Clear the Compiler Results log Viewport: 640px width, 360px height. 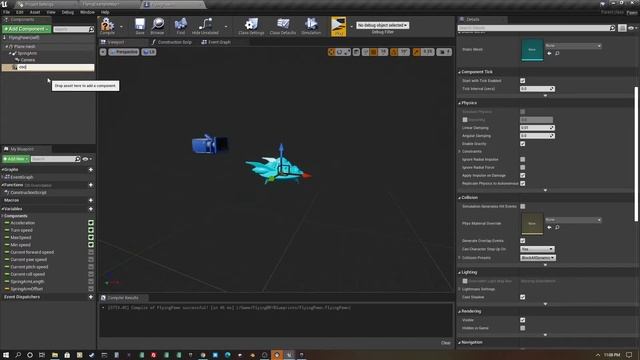tap(446, 343)
